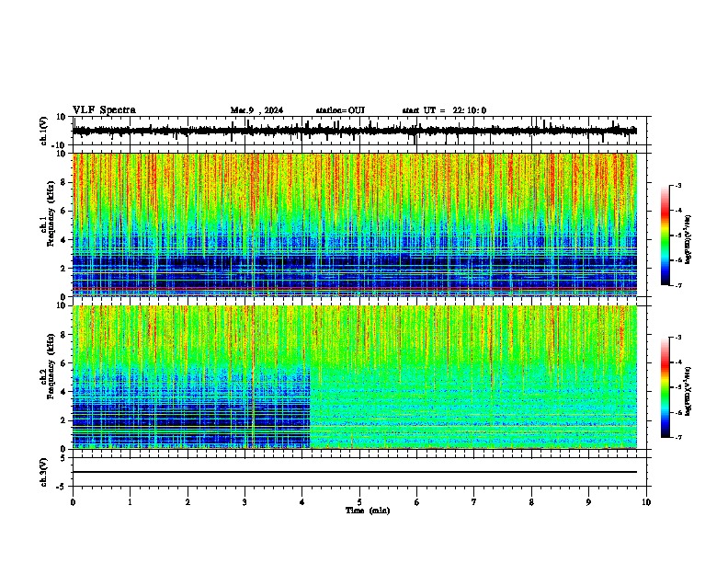Image resolution: width=728 pixels, height=563 pixels.
Task: Click time-axis tick label 1
Action: pyautogui.click(x=130, y=502)
